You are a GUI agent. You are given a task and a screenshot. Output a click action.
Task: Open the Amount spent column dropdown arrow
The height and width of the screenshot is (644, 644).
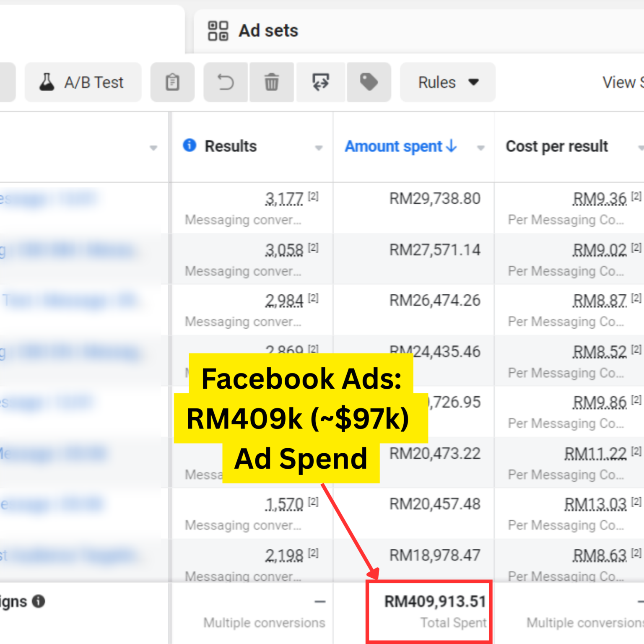pyautogui.click(x=481, y=148)
